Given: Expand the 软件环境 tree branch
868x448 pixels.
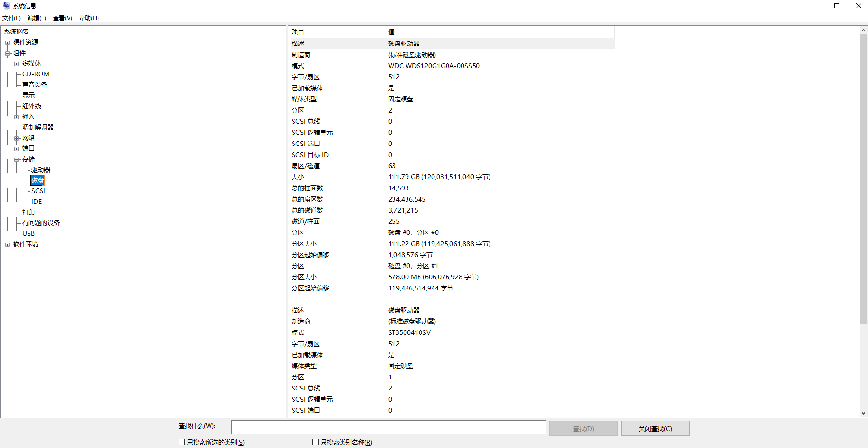Looking at the screenshot, I should pos(7,244).
